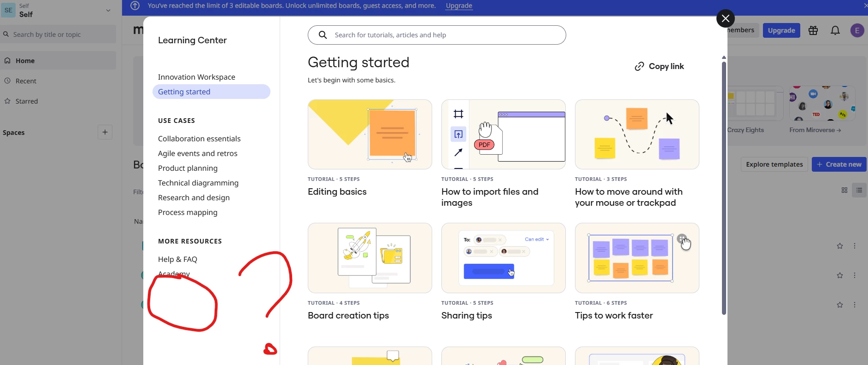Open Starred in the left sidebar

(58, 101)
